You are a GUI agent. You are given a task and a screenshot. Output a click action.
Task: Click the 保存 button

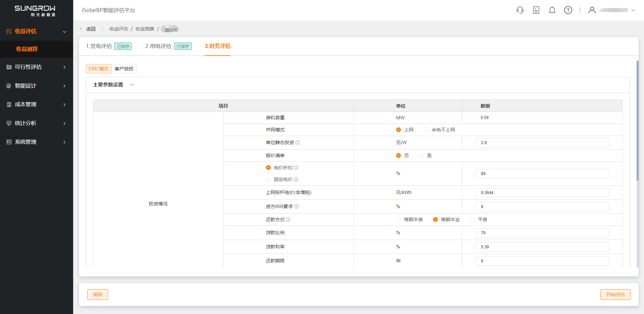[x=98, y=295]
